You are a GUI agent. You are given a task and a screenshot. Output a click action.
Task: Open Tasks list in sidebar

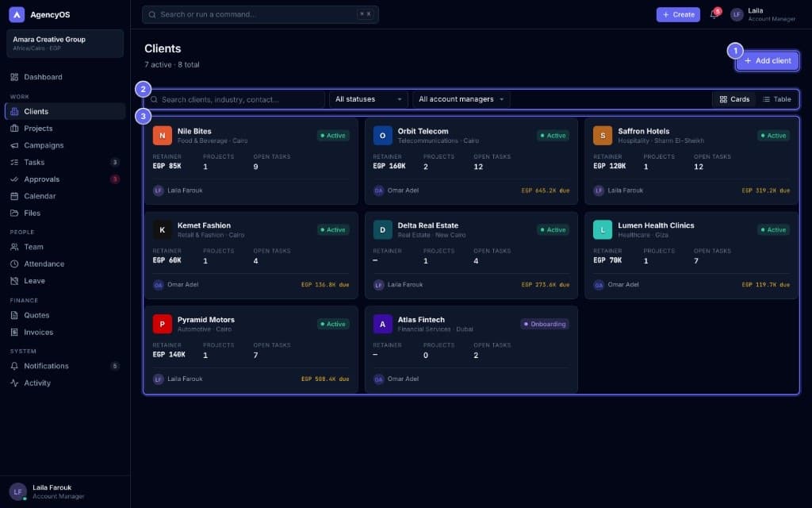coord(65,162)
